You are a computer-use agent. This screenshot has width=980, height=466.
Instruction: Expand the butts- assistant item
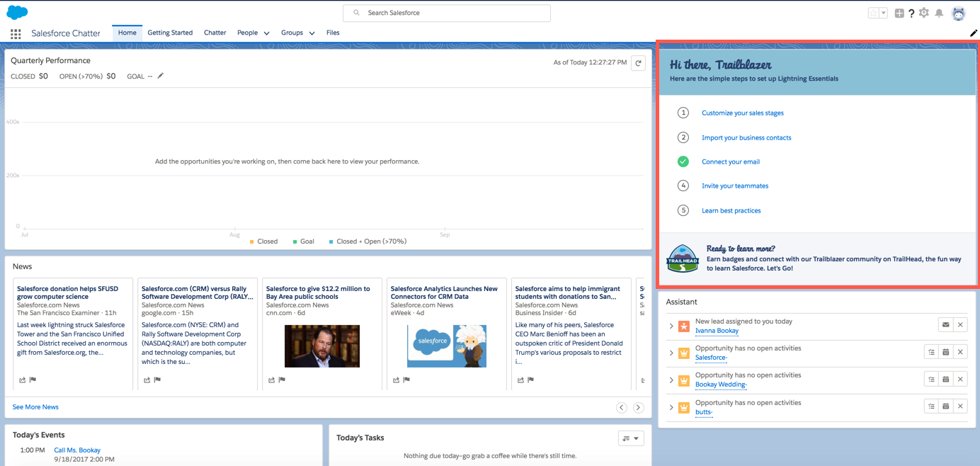point(671,408)
